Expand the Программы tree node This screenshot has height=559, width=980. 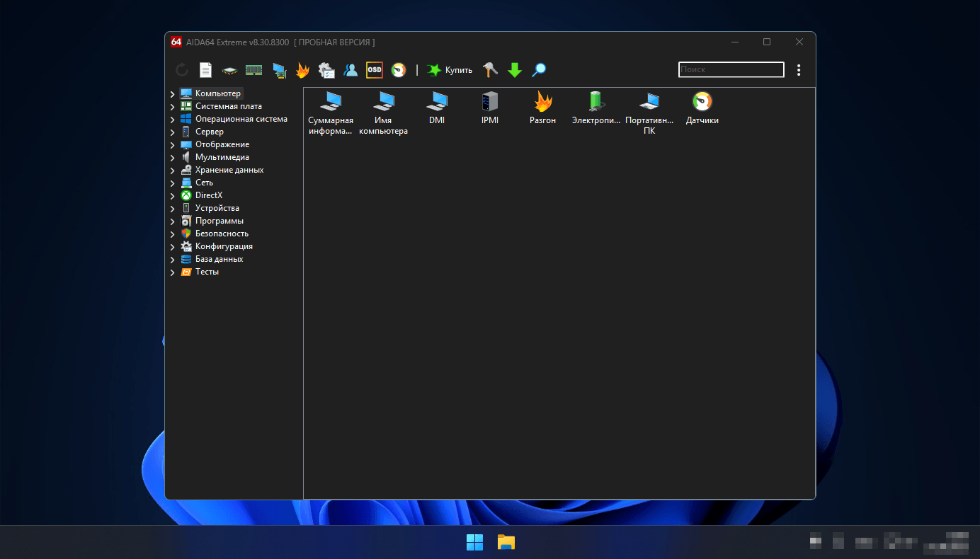click(x=172, y=221)
